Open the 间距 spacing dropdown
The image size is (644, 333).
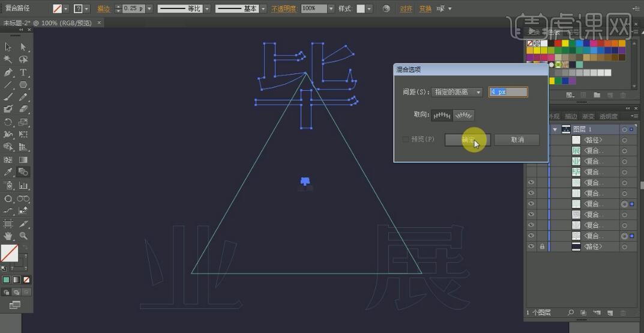click(x=478, y=92)
